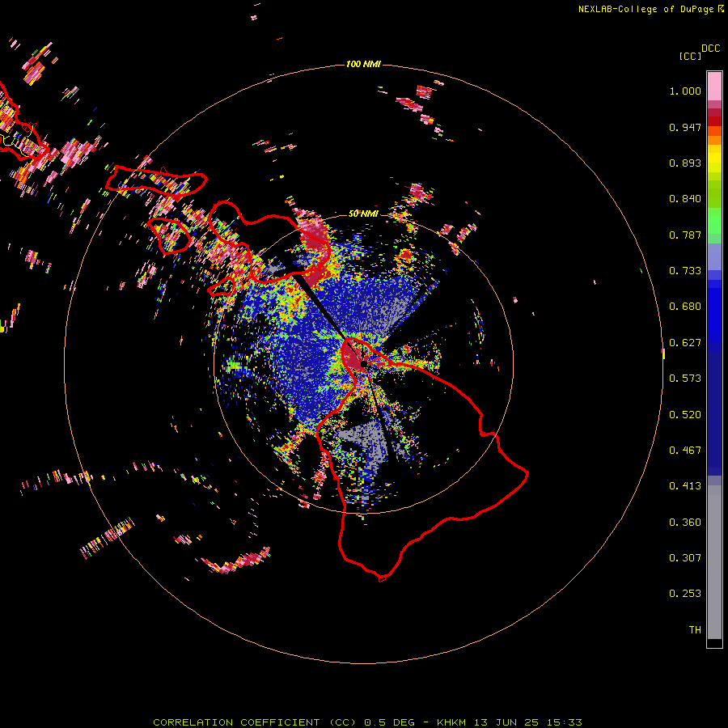
Task: Click the Correlation Coefficient KHKM caption at bottom
Action: tap(367, 722)
